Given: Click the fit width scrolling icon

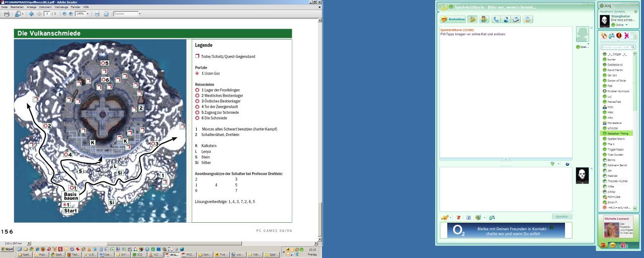Looking at the screenshot, I should click(97, 14).
